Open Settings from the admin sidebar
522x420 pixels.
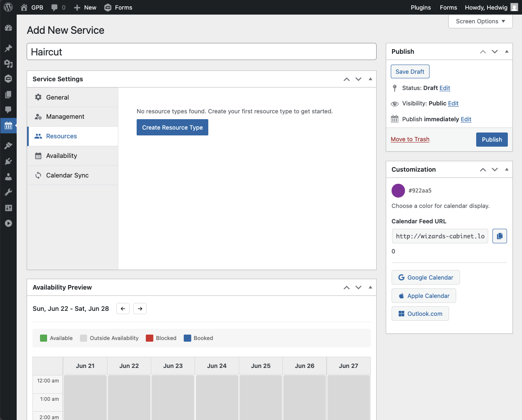8,208
